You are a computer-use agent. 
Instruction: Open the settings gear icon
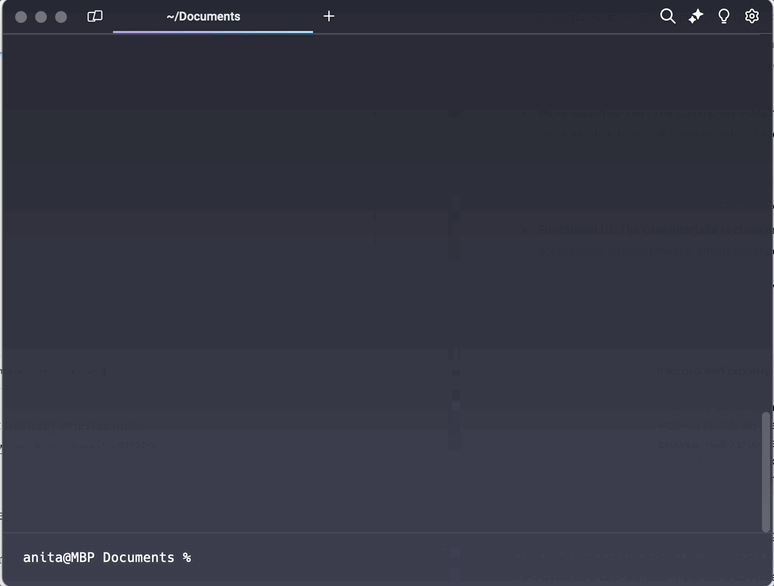coord(752,16)
